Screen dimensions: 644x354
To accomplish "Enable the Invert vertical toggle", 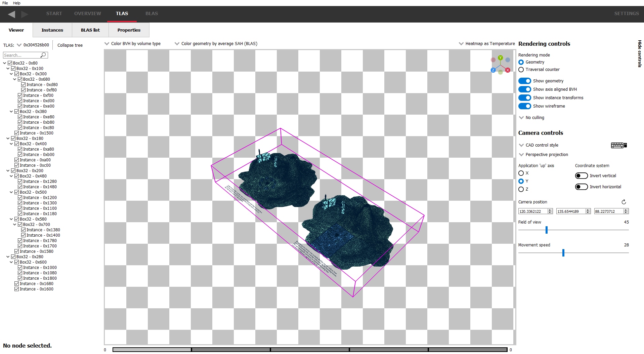I will pyautogui.click(x=581, y=175).
